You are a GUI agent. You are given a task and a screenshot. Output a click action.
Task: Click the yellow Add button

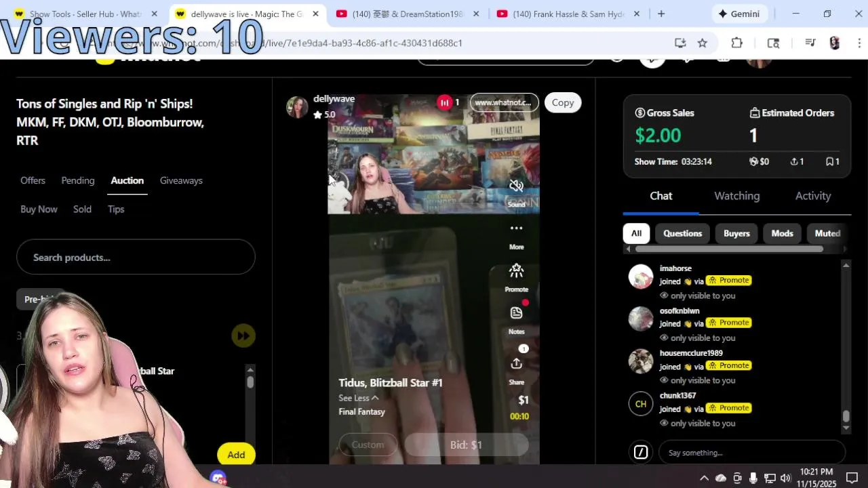coord(236,455)
